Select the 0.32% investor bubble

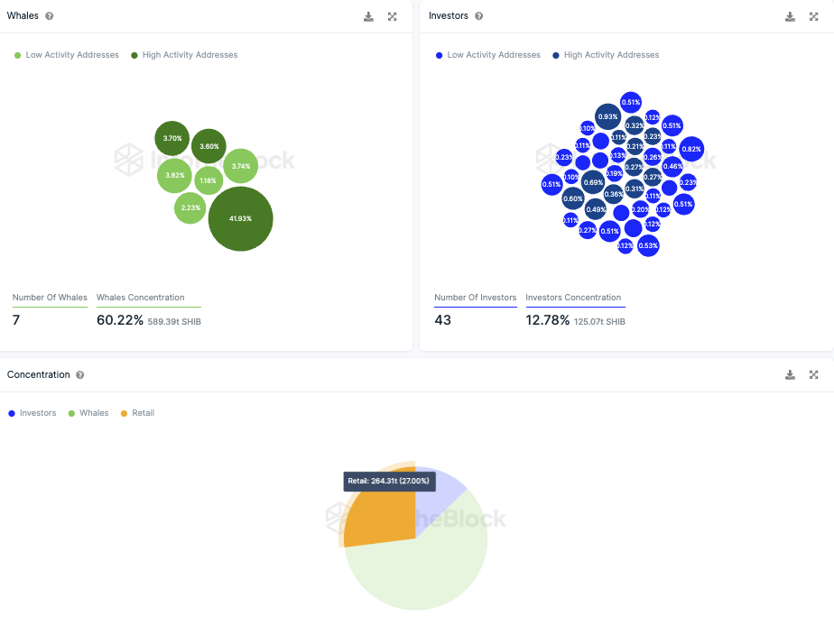[x=634, y=126]
